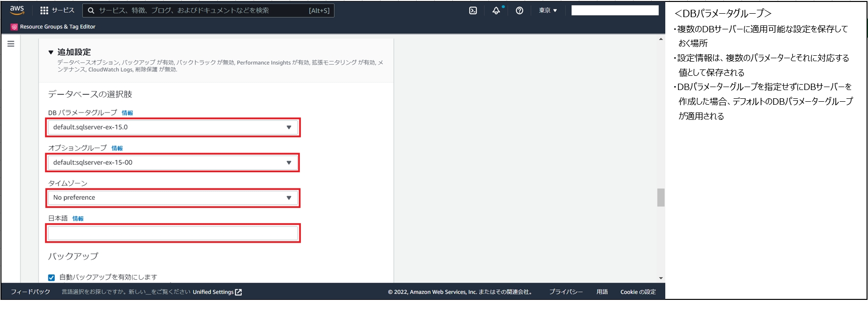868x317 pixels.
Task: Click the 日本語 empty input field
Action: pyautogui.click(x=173, y=233)
